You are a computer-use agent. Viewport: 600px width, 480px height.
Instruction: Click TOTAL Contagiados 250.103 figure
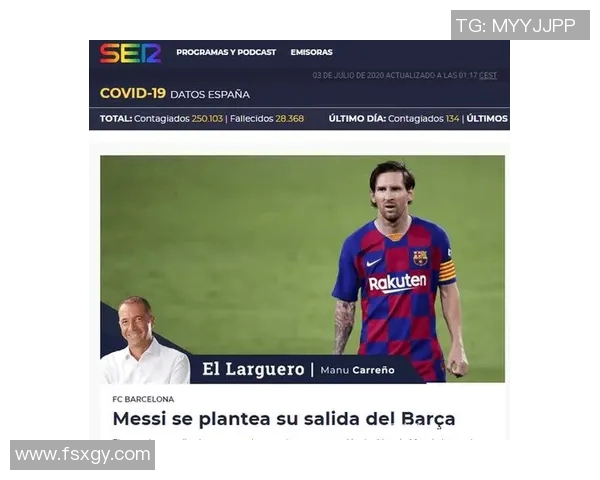(x=161, y=119)
